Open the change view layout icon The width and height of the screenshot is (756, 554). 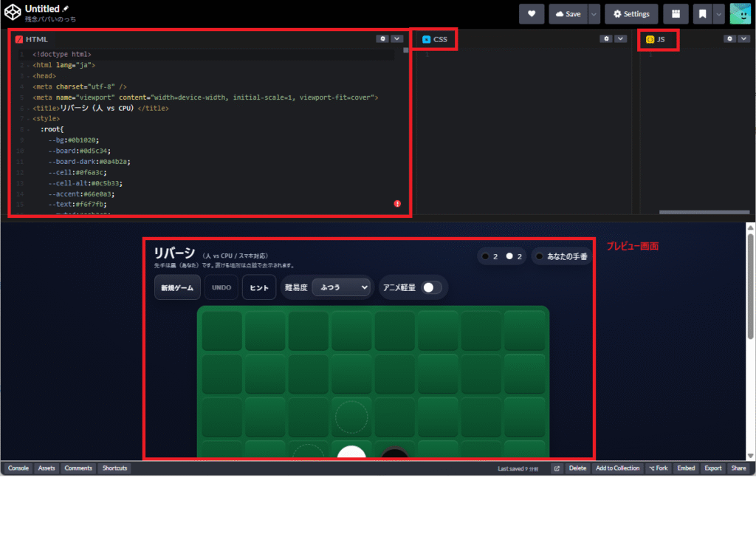tap(676, 14)
